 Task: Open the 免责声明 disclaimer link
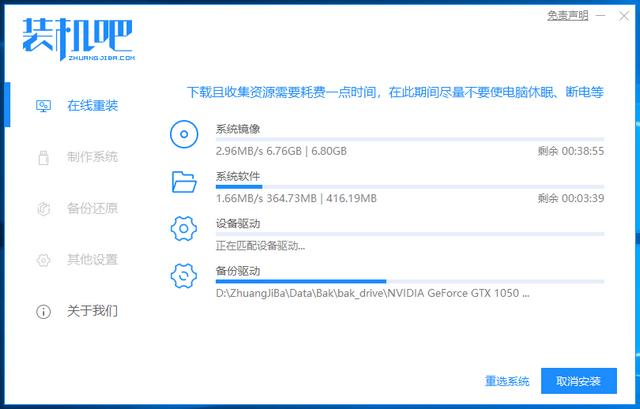pyautogui.click(x=567, y=15)
